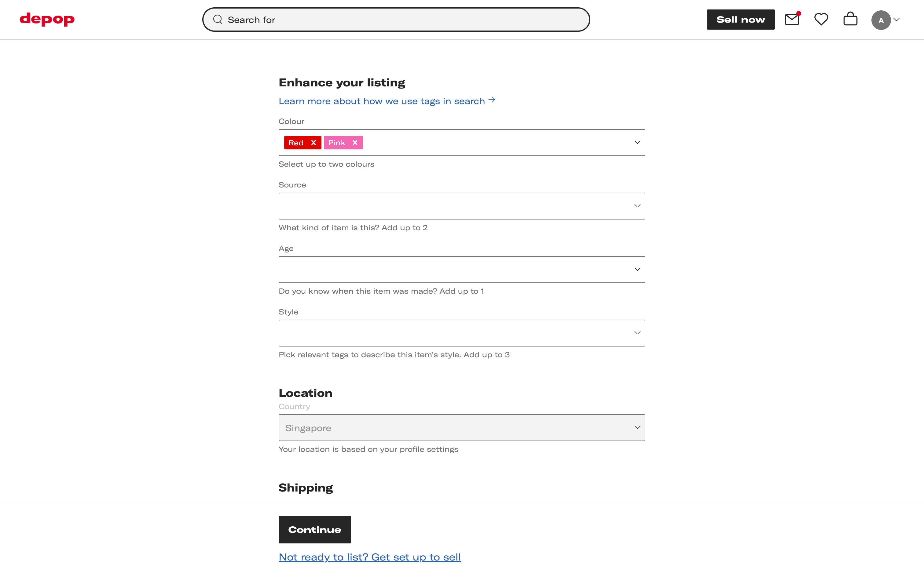Image resolution: width=924 pixels, height=577 pixels.
Task: Open the liked items heart icon
Action: click(x=821, y=20)
